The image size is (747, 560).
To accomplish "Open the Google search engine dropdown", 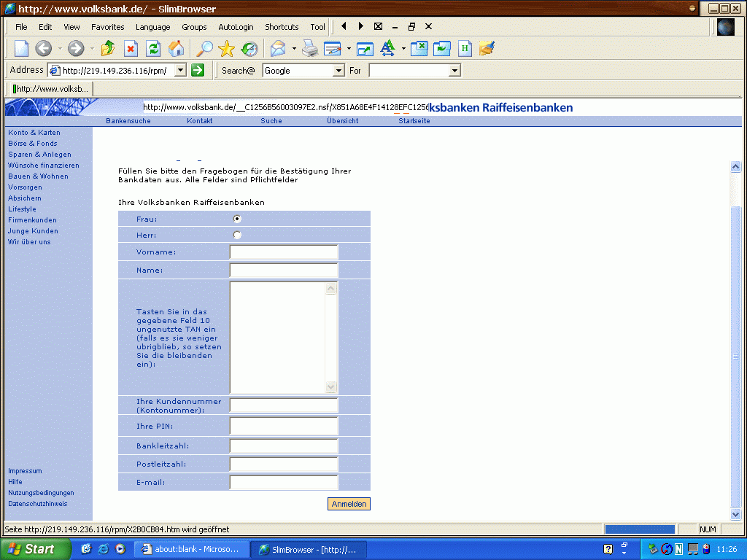I will 338,71.
